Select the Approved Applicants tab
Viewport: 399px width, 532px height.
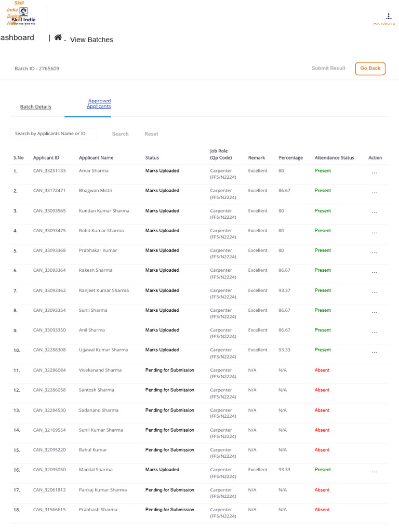99,103
